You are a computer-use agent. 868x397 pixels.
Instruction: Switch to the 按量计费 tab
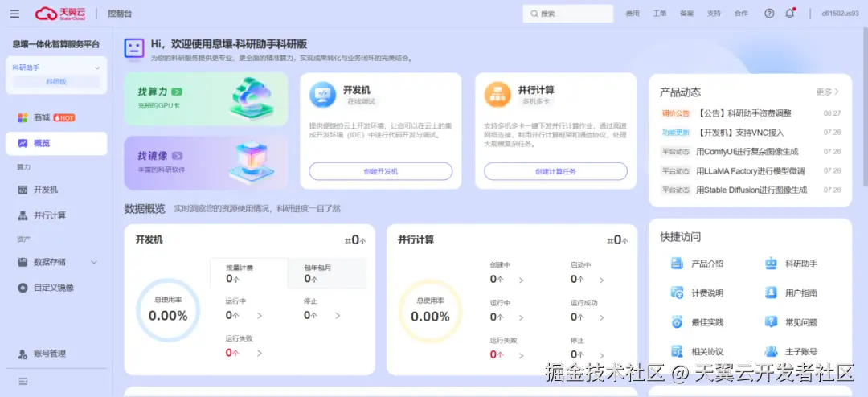pos(248,273)
